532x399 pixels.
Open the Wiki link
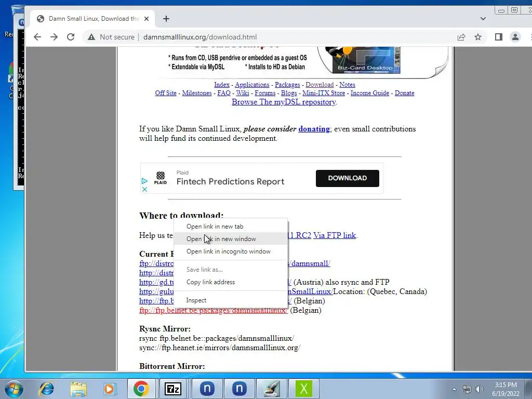[x=243, y=93]
